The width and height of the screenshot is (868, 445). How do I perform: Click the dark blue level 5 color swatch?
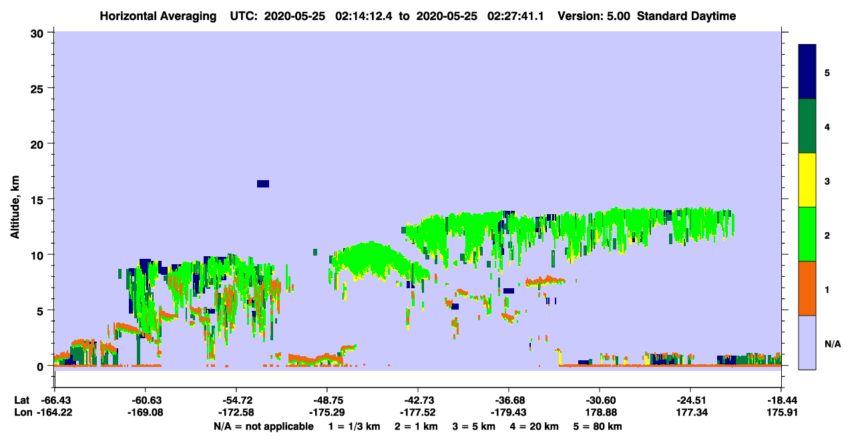pos(807,71)
